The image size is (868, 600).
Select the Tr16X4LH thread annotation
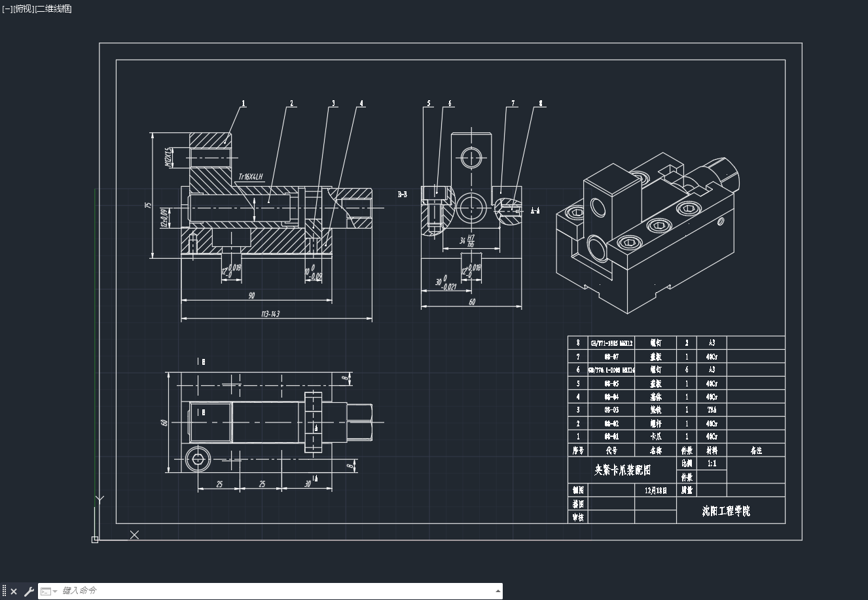click(x=250, y=176)
